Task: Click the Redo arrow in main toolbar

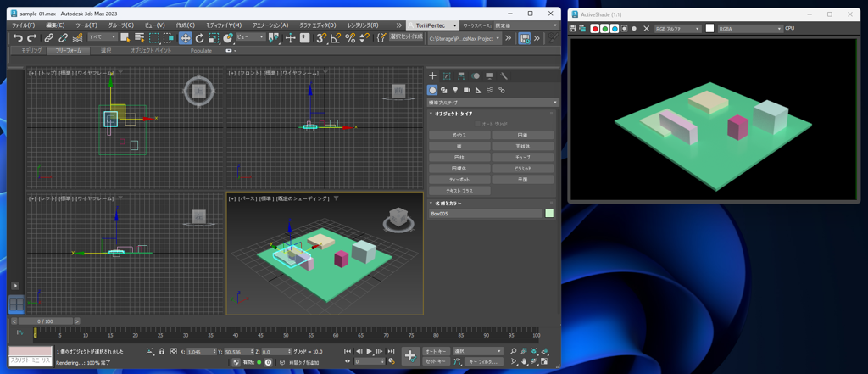Action: (x=31, y=37)
